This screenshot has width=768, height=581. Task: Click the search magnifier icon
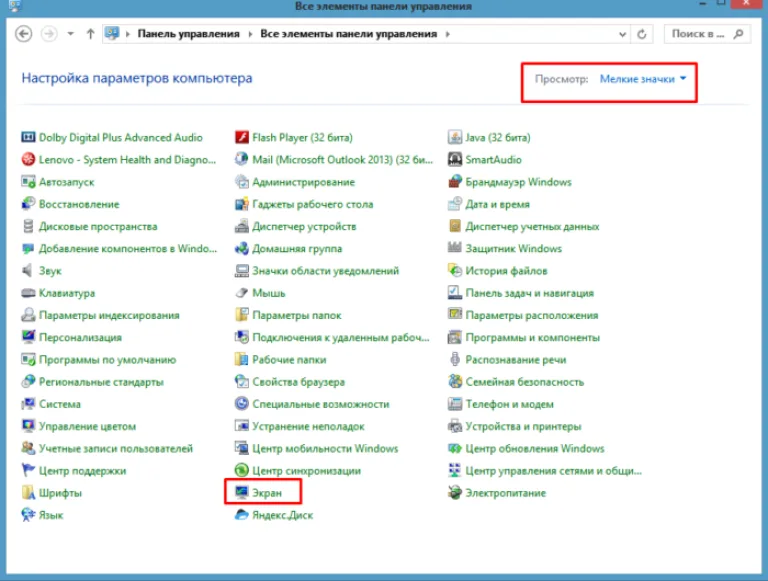[x=739, y=34]
